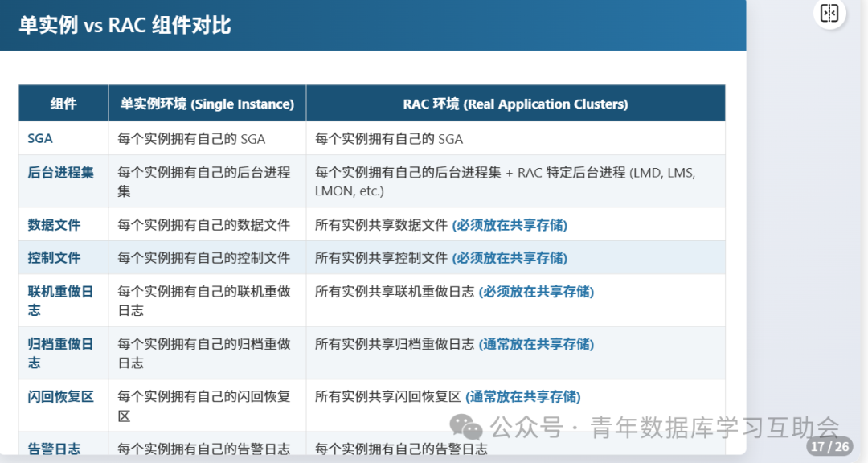Click the 归档重做日志 row label

[61, 353]
